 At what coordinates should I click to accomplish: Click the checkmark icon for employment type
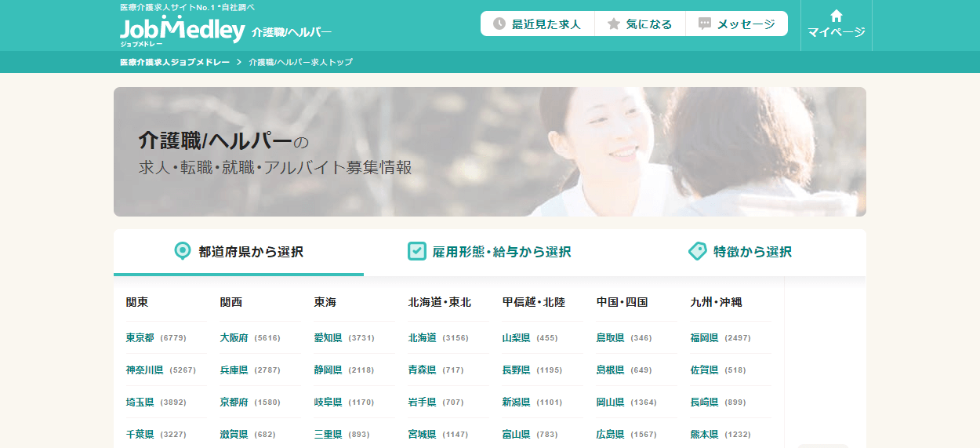(x=416, y=251)
